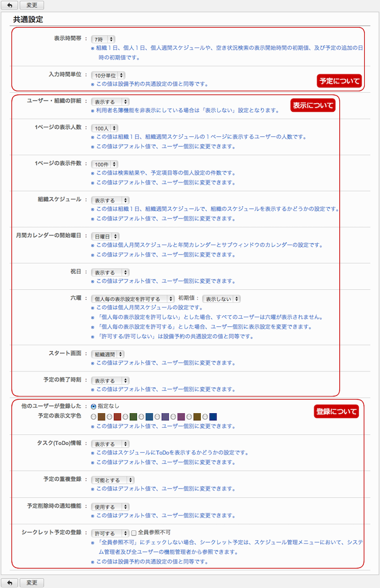380x588 pixels.
Task: Open the 入力時間単位 dropdown showing 10分単位
Action: click(x=108, y=75)
